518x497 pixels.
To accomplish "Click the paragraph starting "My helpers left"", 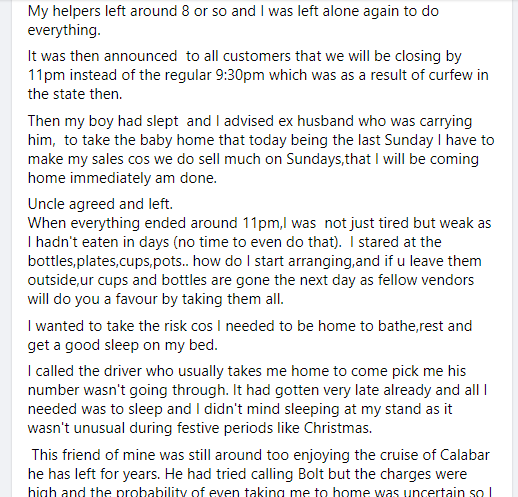I will coord(233,21).
